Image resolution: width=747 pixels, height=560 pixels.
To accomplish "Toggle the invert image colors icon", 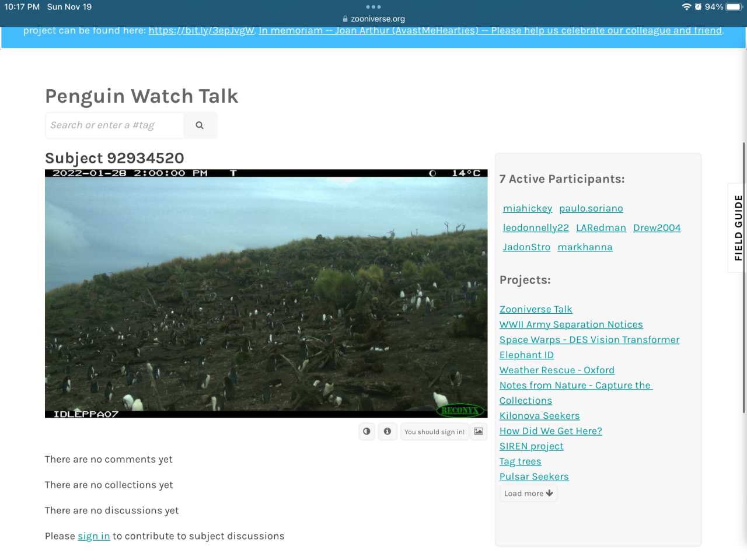I will 366,432.
